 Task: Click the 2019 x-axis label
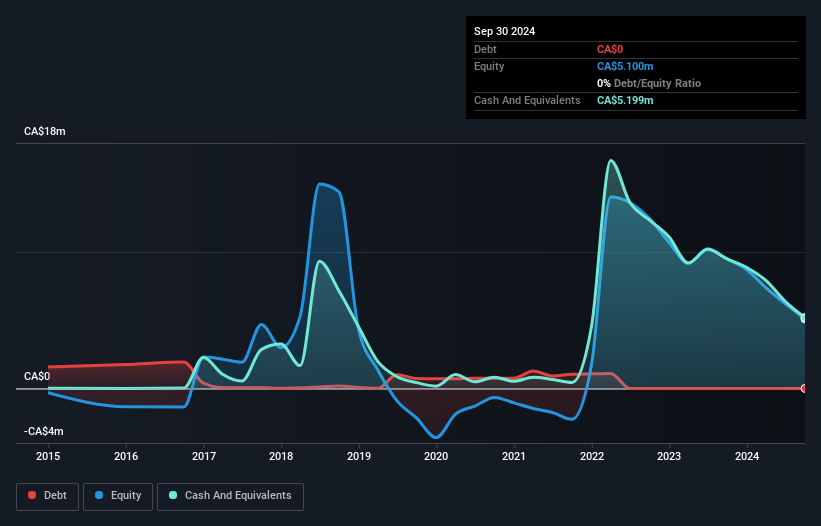[x=359, y=456]
